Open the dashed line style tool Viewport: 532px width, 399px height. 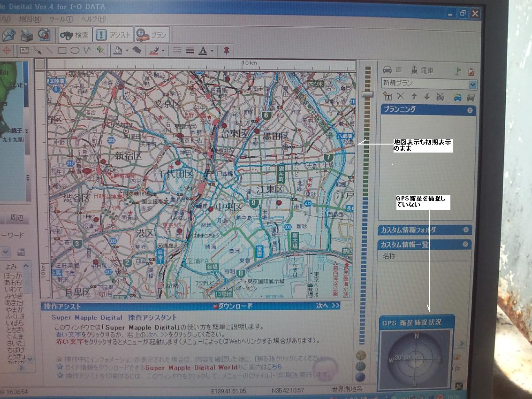[x=177, y=51]
